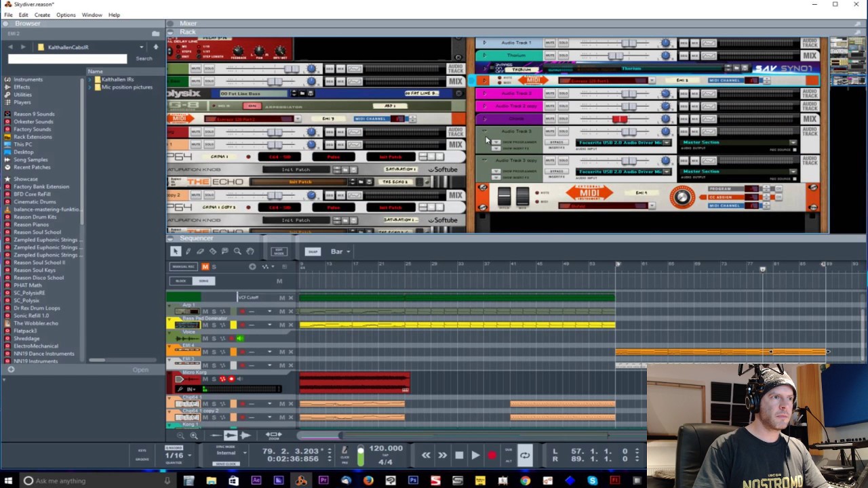This screenshot has width=868, height=488.
Task: Click the Rewind transport button
Action: click(x=426, y=455)
